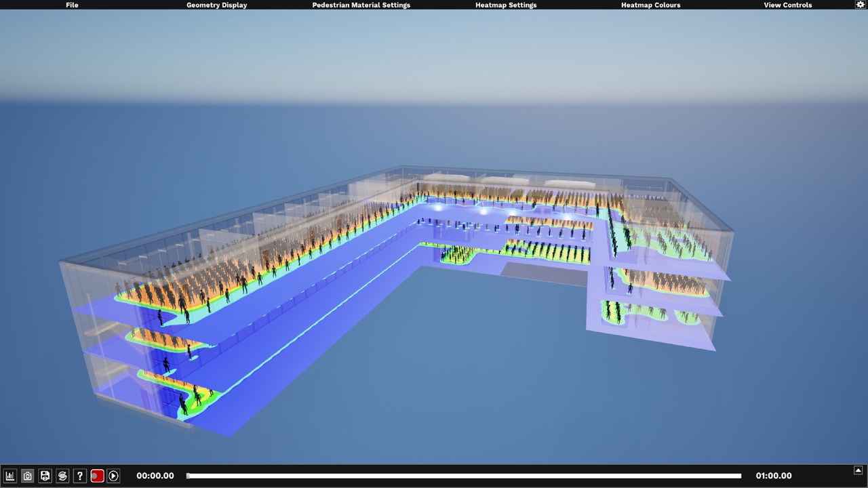Open the View Controls menu

click(787, 5)
